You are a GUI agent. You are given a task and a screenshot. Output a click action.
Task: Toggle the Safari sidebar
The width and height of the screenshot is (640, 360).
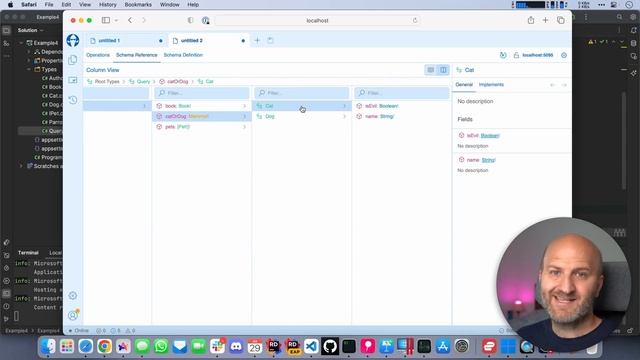pos(106,20)
